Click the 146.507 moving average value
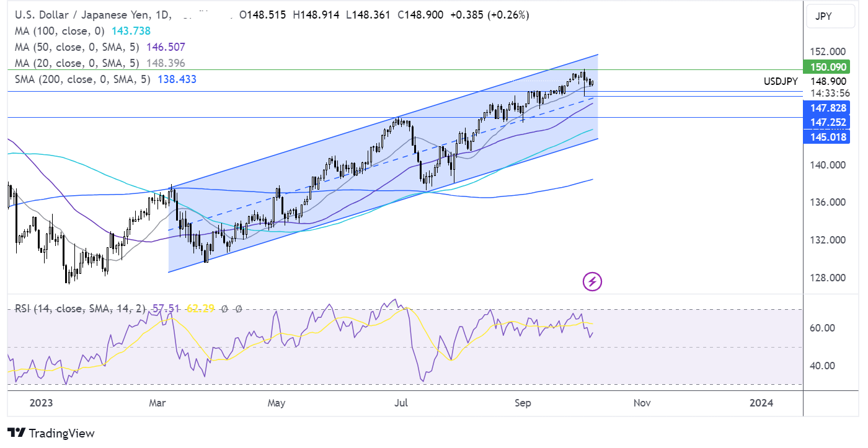Image resolution: width=868 pixels, height=448 pixels. (x=166, y=46)
